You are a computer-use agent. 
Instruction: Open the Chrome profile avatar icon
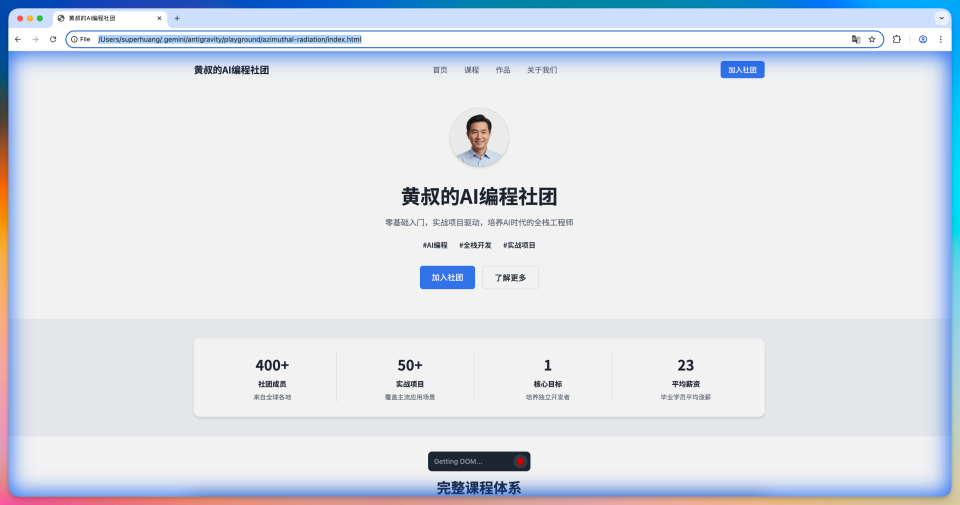tap(923, 39)
